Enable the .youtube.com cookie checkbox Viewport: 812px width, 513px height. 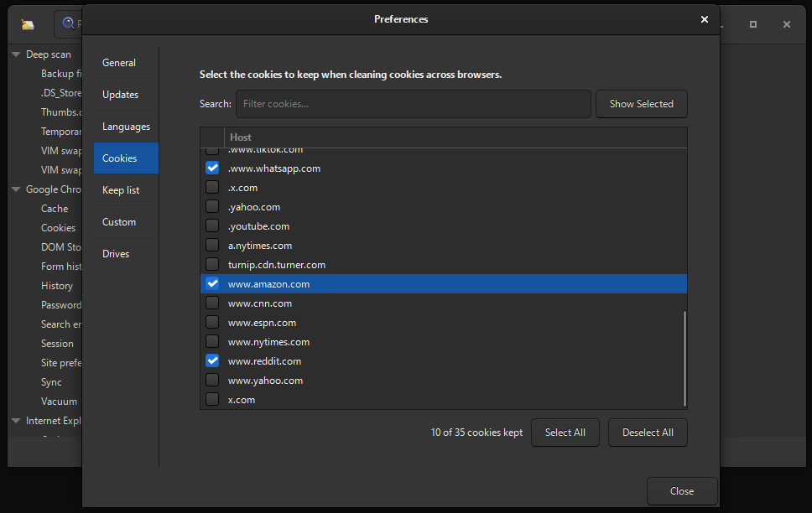click(212, 226)
